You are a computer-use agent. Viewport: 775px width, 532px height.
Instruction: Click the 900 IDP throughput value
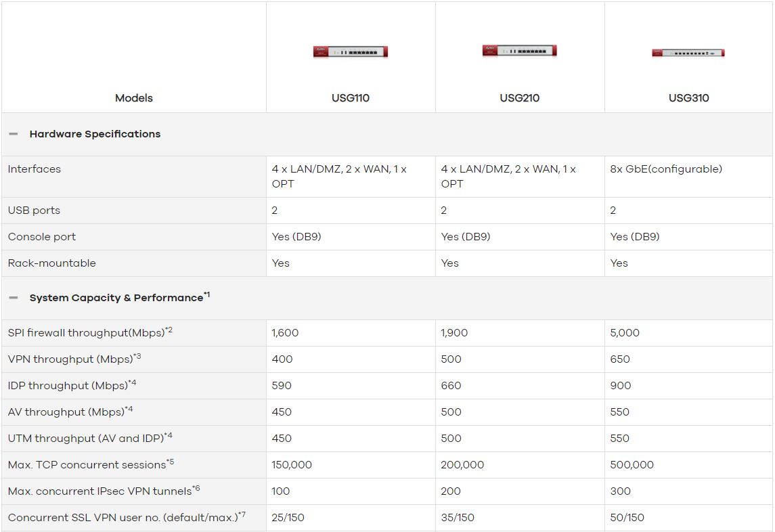point(620,385)
